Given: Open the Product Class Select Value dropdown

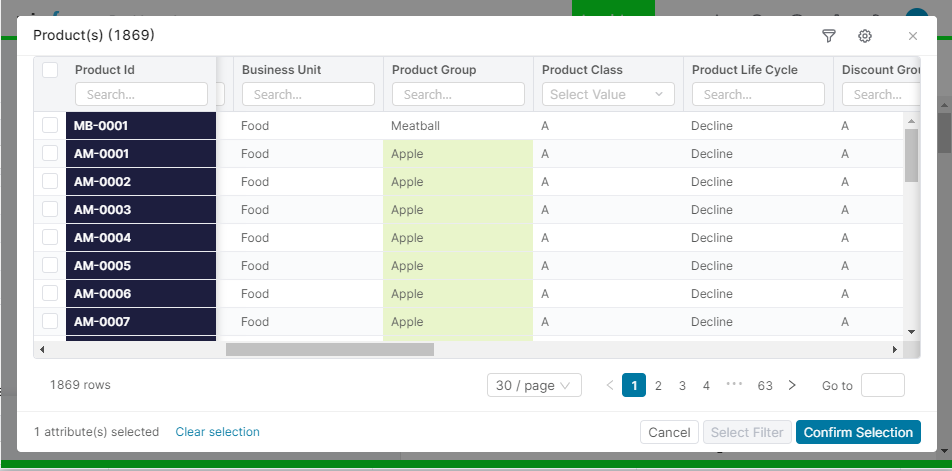Looking at the screenshot, I should point(607,94).
